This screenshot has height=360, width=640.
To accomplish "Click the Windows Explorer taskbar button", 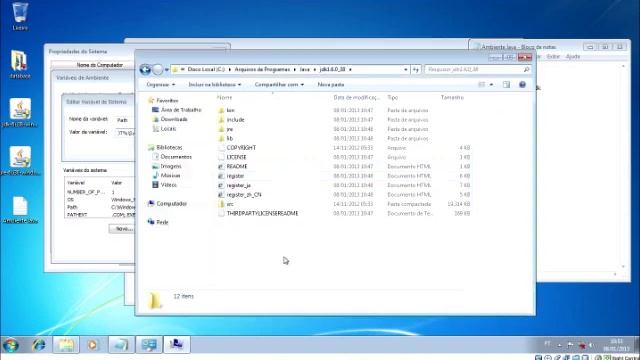I will pyautogui.click(x=66, y=345).
